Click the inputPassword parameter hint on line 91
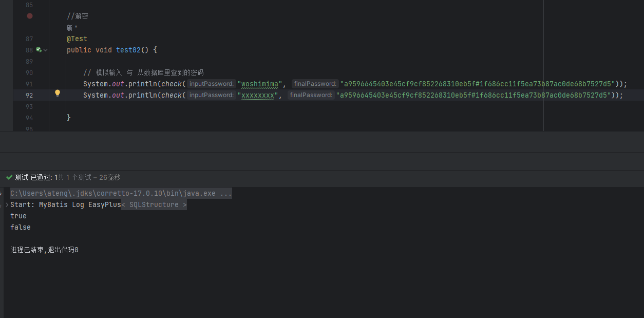This screenshot has width=644, height=318. coord(212,84)
